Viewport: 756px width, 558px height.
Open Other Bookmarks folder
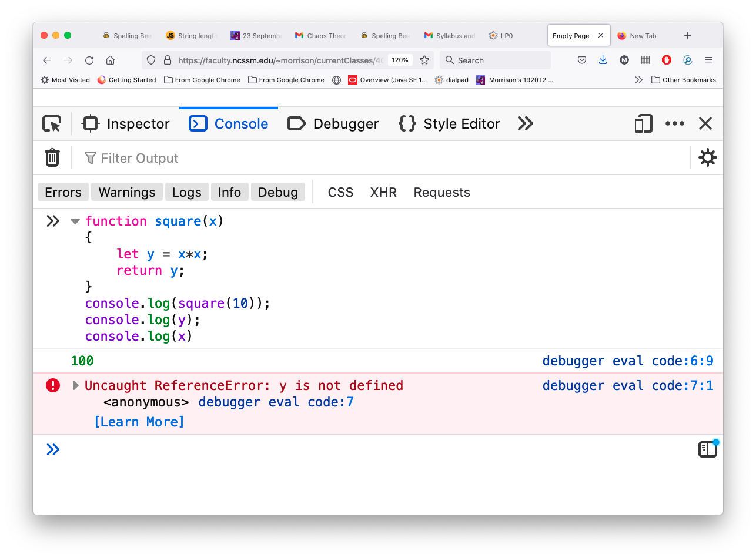(684, 80)
